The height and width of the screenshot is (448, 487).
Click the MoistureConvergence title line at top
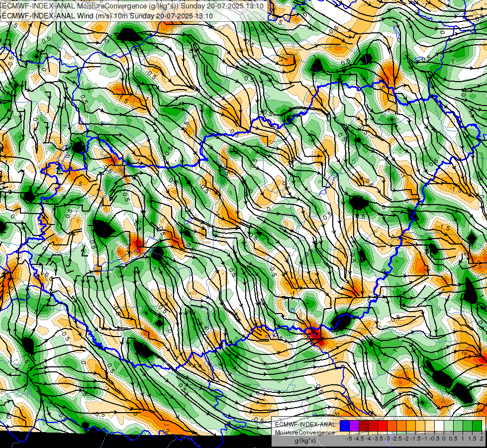pos(133,6)
